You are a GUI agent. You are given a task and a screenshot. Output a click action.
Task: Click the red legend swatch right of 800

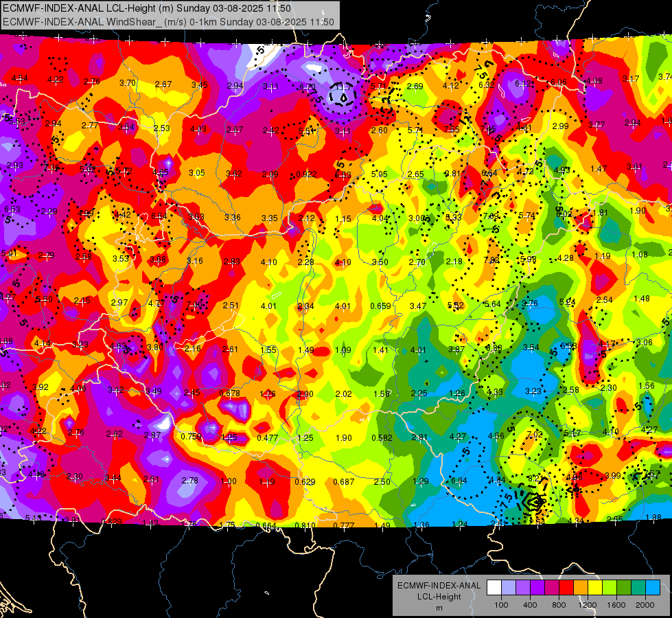(566, 588)
